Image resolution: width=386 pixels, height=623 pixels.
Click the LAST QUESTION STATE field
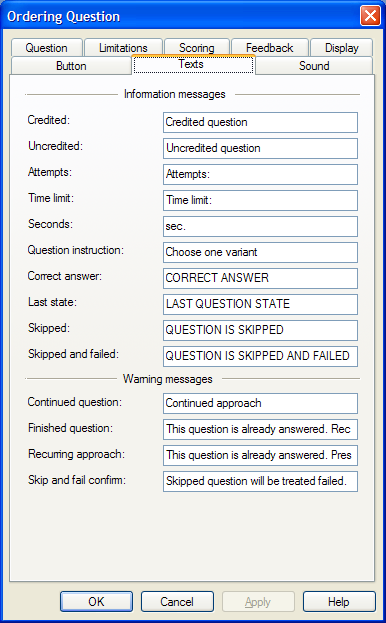click(x=260, y=304)
